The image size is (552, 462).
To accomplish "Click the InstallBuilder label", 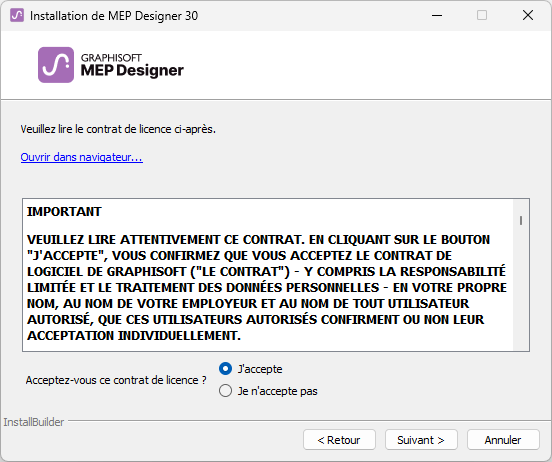I will [x=34, y=422].
